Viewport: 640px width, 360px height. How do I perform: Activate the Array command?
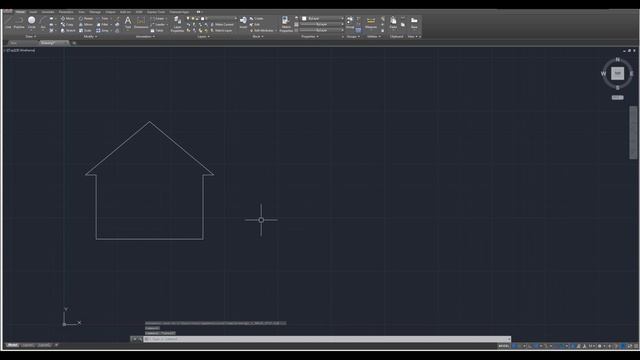[103, 31]
